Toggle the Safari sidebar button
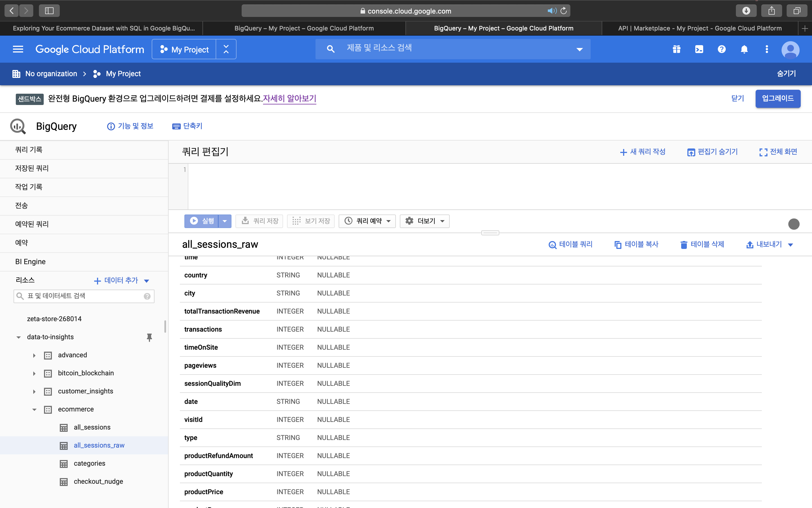 tap(49, 11)
